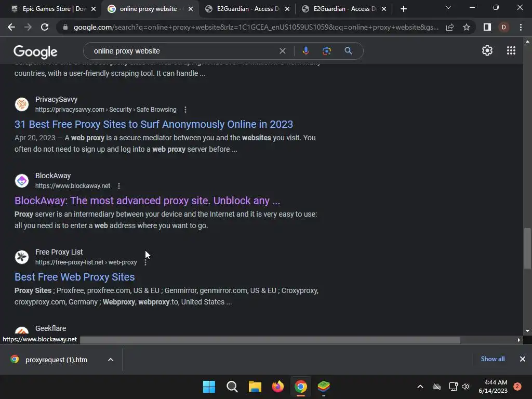The height and width of the screenshot is (399, 532).
Task: Click the free-proxy-list.net URL text
Action: point(86,262)
